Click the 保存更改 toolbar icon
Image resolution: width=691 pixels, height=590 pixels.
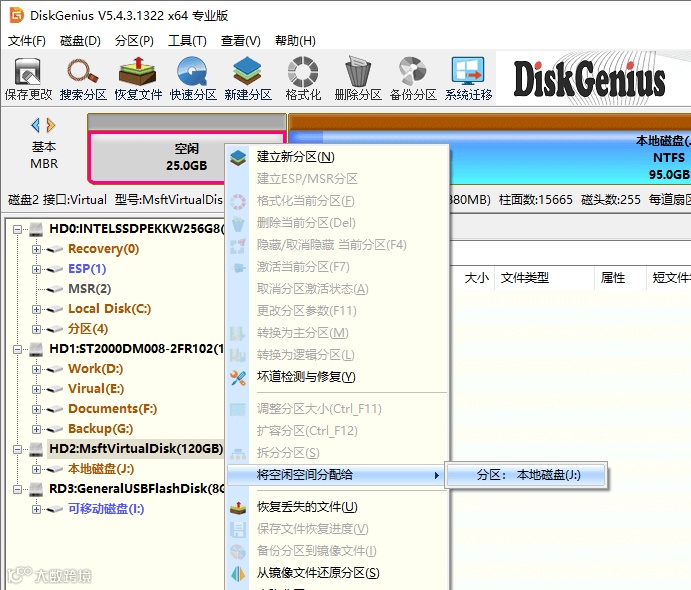(x=28, y=71)
